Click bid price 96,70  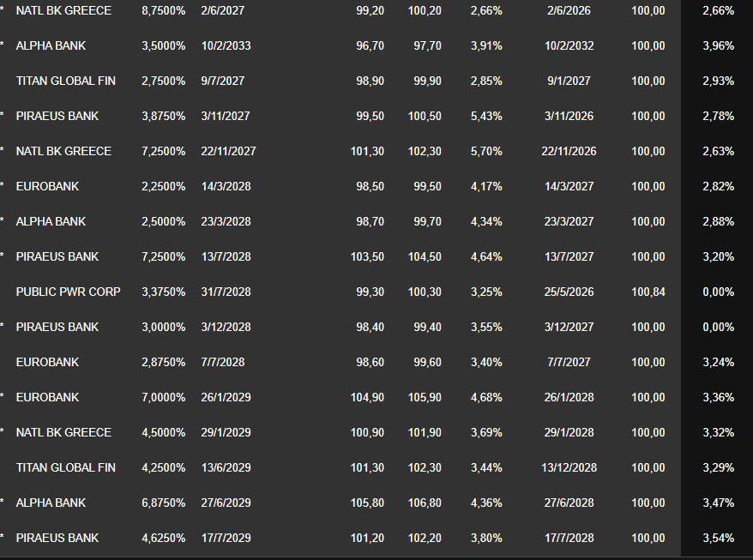370,45
